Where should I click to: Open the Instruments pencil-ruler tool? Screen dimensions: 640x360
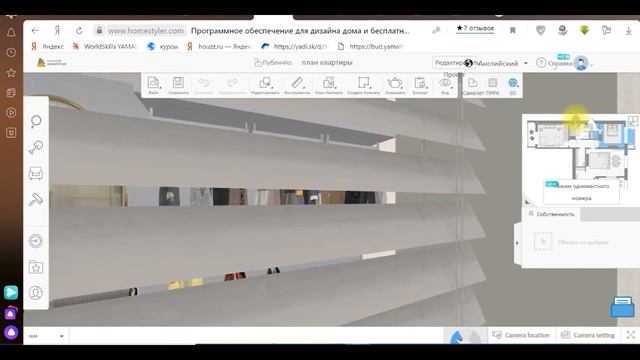tap(297, 85)
